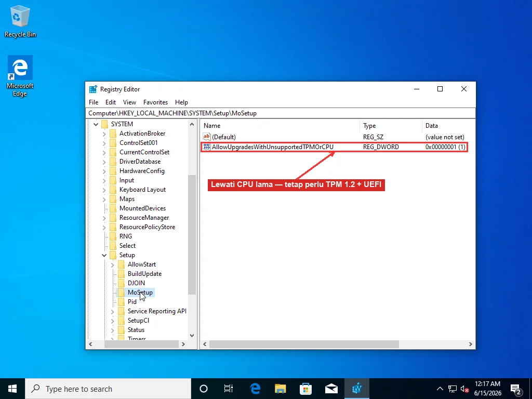Expand the Status node
Image resolution: width=532 pixels, height=399 pixels.
point(112,330)
